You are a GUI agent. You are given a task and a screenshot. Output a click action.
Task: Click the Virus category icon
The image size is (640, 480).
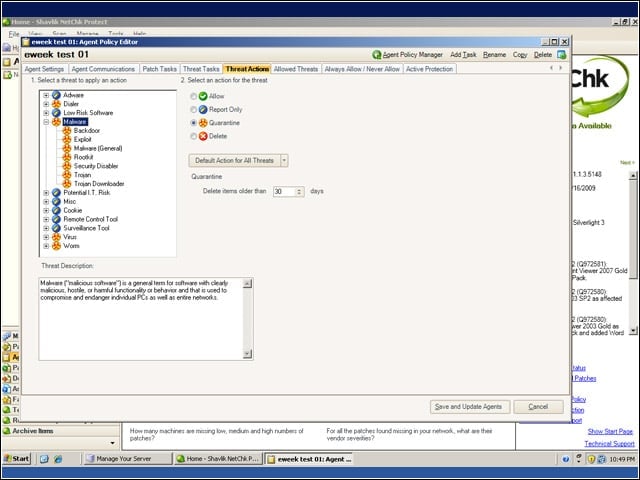[56, 237]
